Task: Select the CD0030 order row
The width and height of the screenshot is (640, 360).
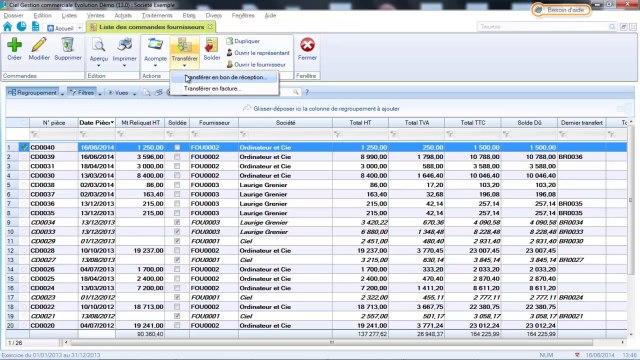Action: tap(316, 176)
